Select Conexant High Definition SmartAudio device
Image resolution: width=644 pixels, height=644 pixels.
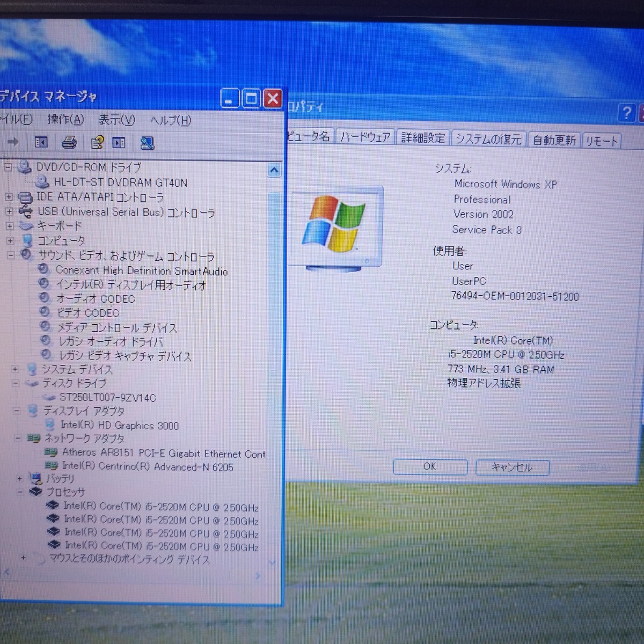click(x=141, y=271)
